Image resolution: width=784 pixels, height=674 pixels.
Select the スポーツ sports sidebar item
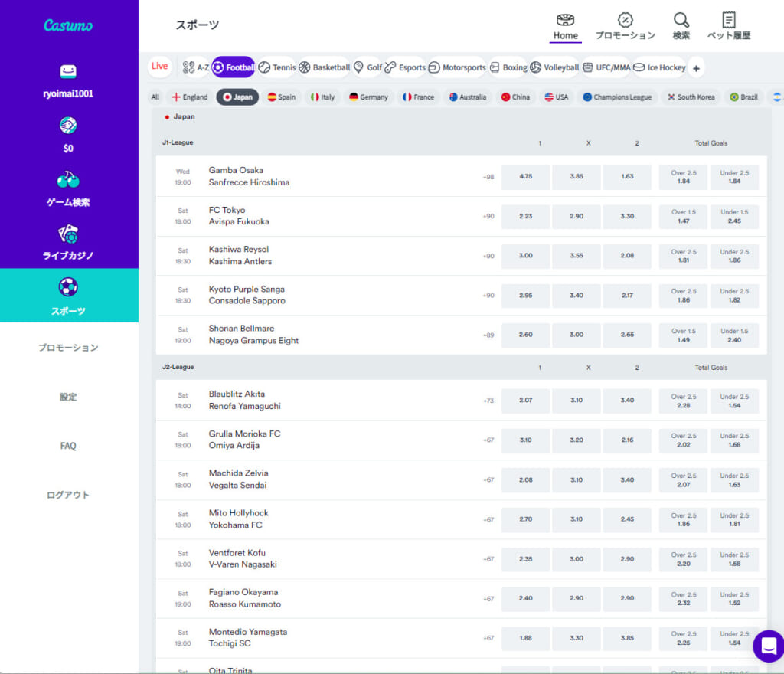click(69, 296)
